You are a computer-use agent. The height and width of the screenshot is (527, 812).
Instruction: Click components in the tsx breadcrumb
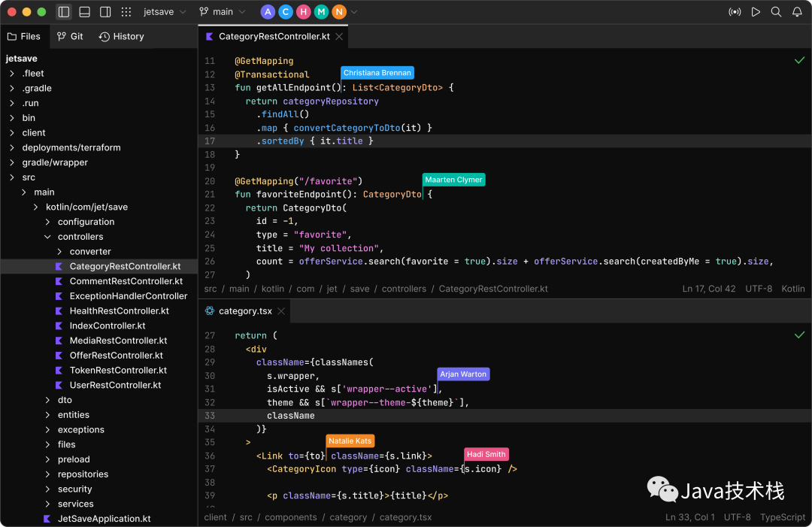click(290, 517)
